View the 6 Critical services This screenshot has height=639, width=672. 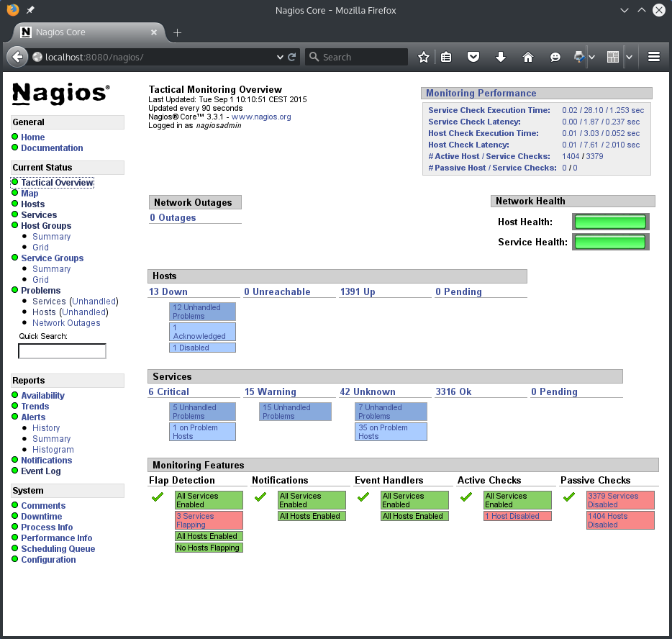click(168, 391)
